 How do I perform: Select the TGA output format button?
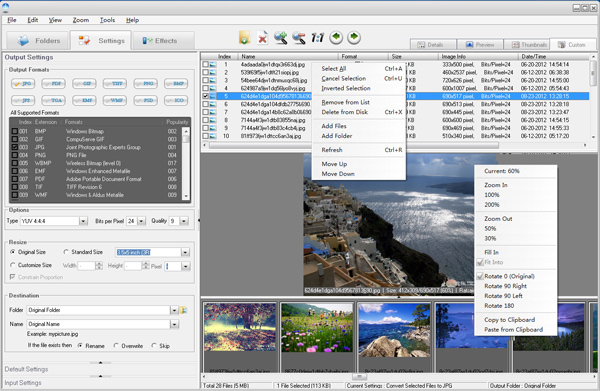pos(54,100)
